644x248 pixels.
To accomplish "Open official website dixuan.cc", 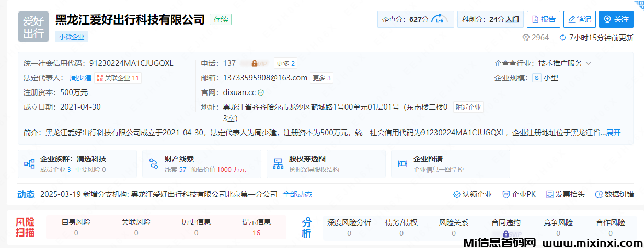I will tap(239, 92).
